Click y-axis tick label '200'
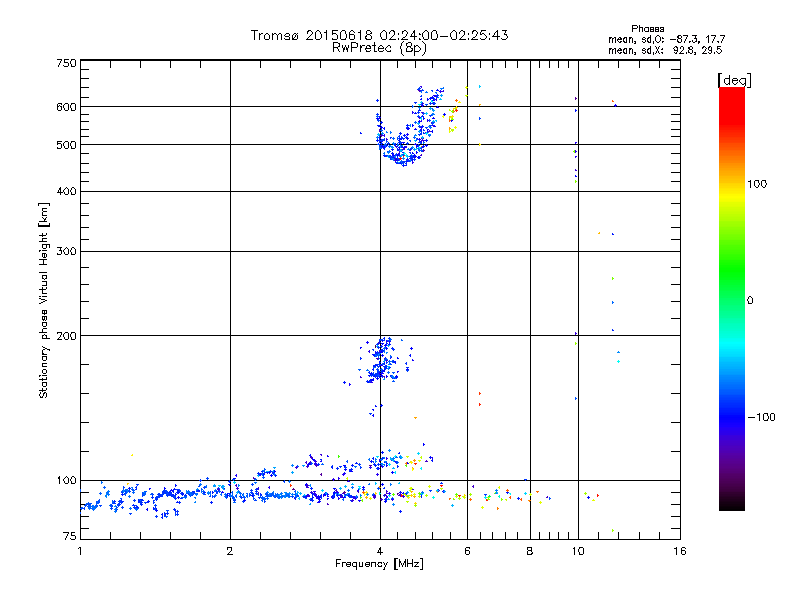Screen dimensions: 800x600 click(x=66, y=336)
